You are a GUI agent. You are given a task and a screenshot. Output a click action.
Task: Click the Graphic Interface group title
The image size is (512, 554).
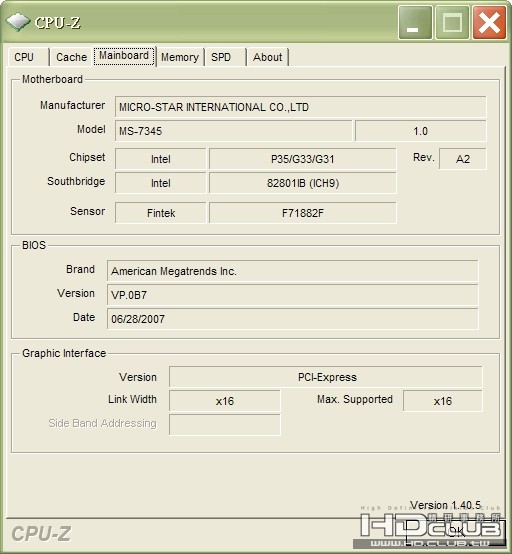(64, 353)
